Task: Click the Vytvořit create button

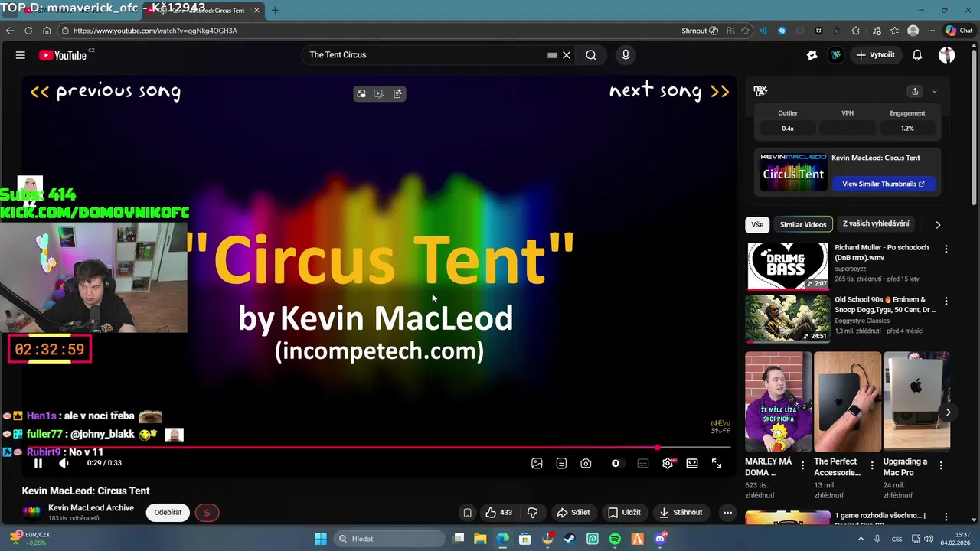Action: coord(875,55)
